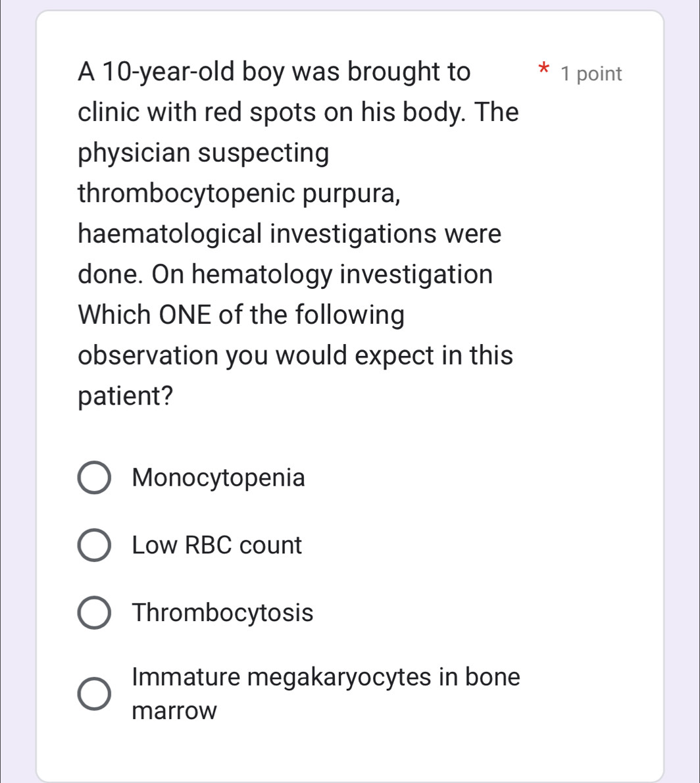
Task: Click the Monocytopenia answer label text
Action: point(218,478)
